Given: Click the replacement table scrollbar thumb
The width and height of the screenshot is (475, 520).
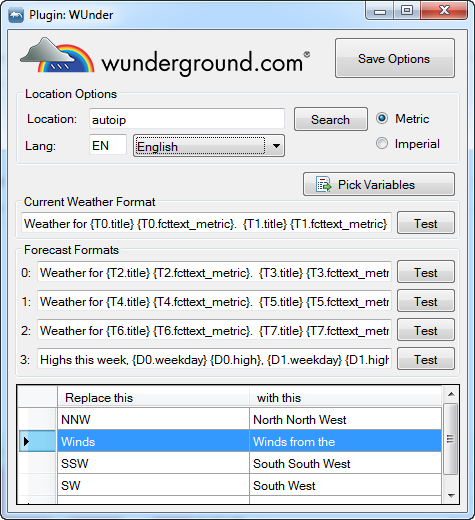Looking at the screenshot, I should pos(451,439).
